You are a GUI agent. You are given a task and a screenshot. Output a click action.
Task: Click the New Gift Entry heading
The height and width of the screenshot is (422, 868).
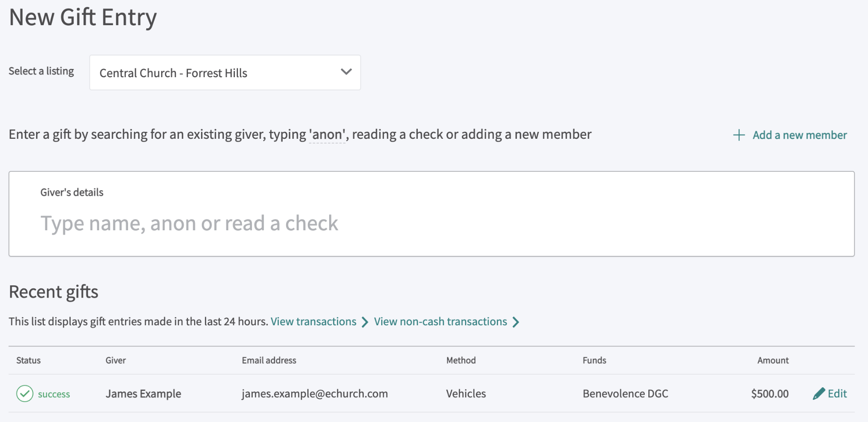pos(83,18)
